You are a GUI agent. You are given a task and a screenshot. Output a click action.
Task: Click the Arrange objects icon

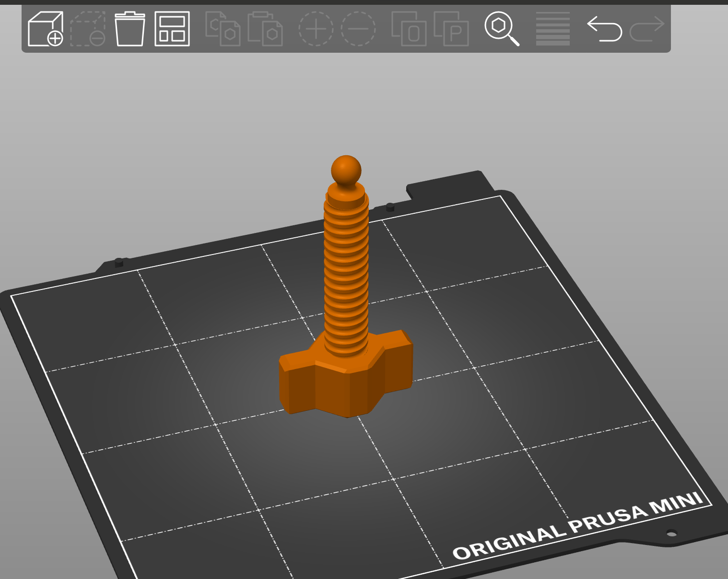point(172,29)
